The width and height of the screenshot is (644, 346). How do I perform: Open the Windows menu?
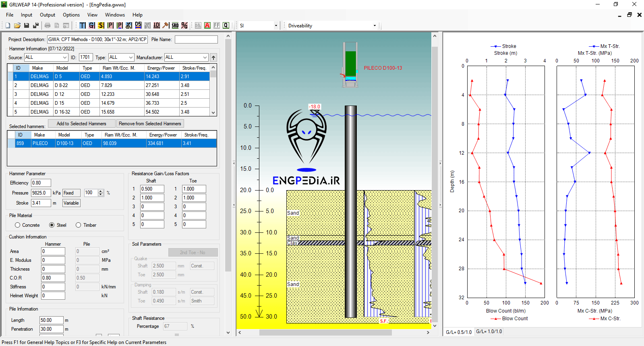coord(115,15)
